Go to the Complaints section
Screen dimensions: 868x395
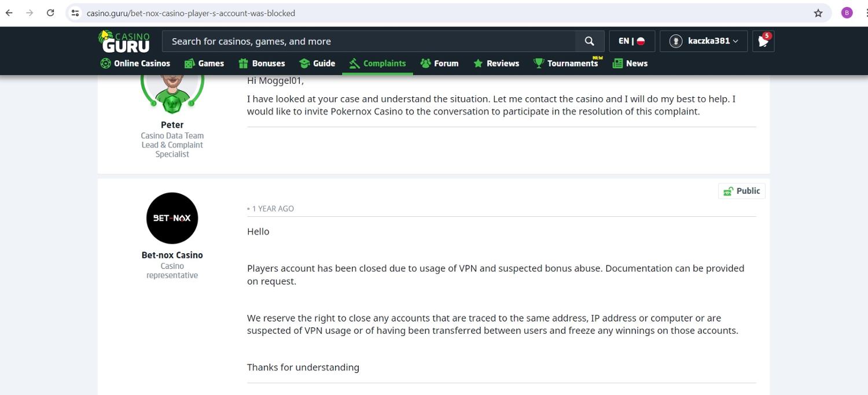377,64
